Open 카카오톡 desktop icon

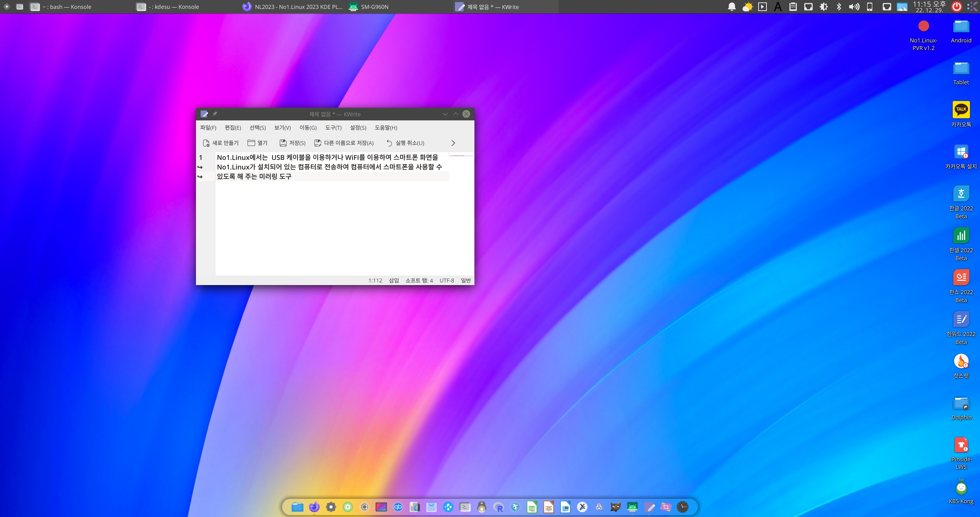961,114
